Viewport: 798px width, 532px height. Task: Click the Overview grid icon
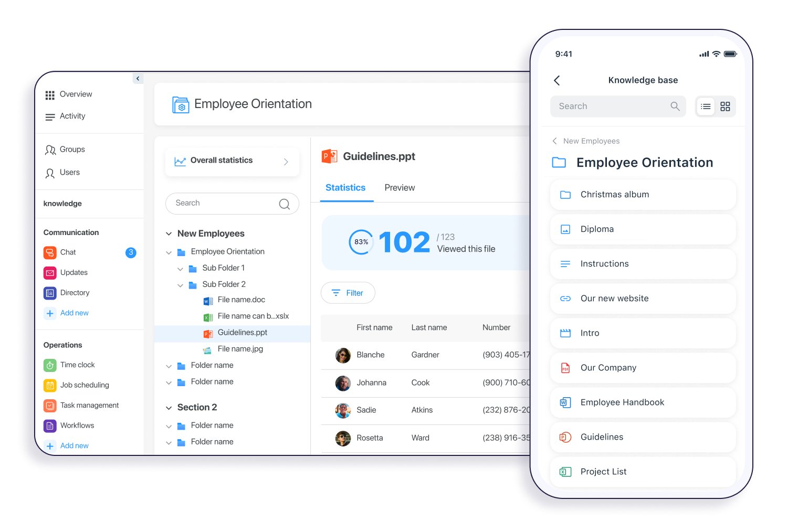50,95
